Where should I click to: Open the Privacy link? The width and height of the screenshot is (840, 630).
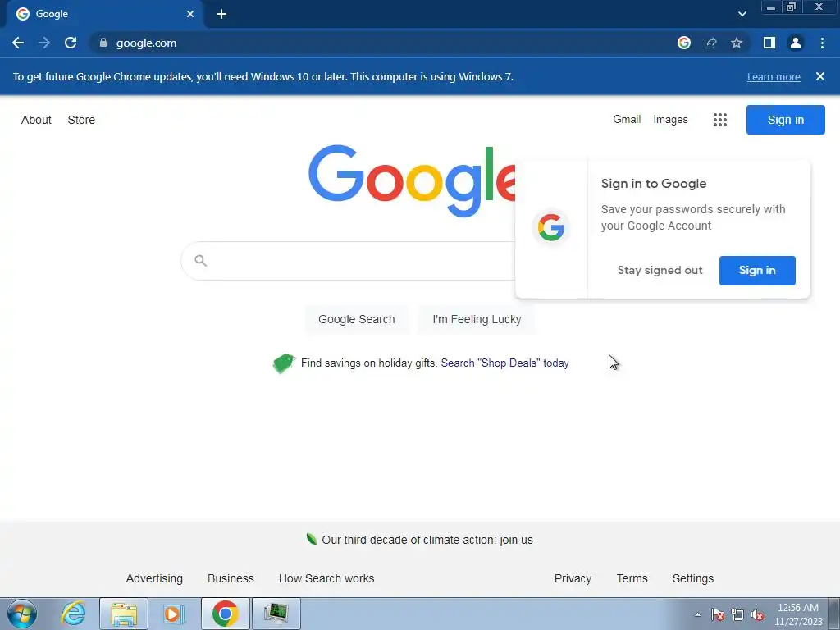[573, 578]
